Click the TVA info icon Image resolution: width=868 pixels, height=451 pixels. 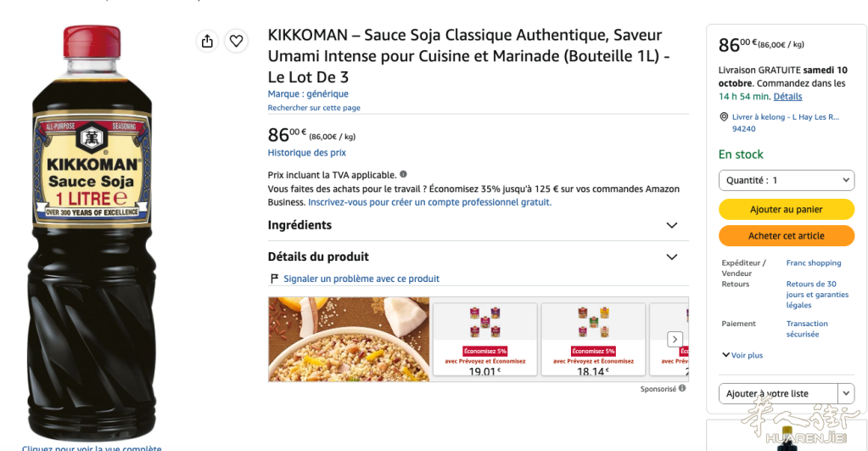(404, 174)
